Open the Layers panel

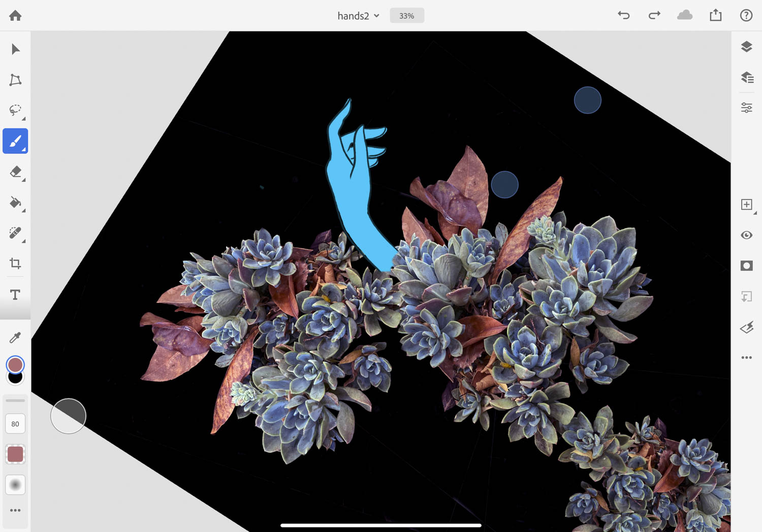click(x=746, y=46)
